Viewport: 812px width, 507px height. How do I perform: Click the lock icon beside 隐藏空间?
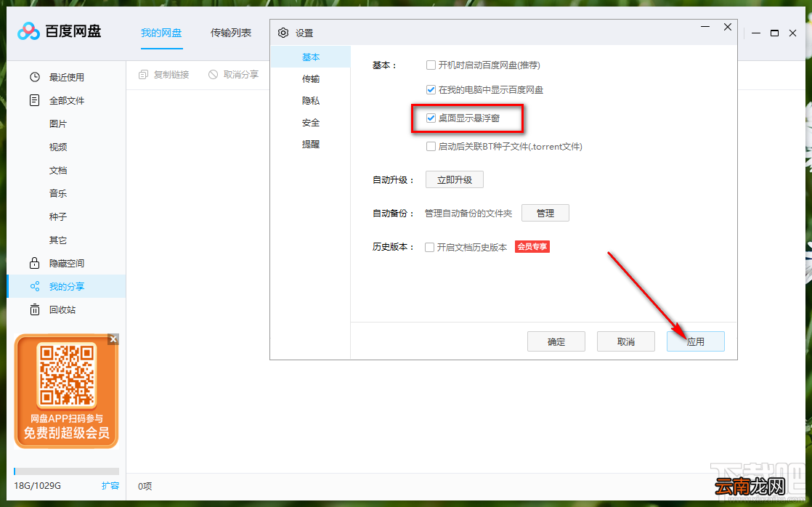click(x=35, y=263)
